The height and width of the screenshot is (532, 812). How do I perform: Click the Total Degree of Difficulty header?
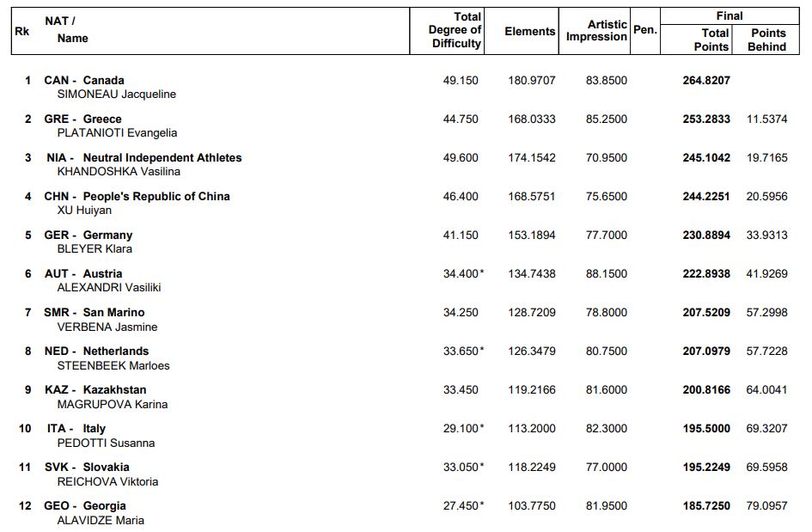pyautogui.click(x=455, y=30)
